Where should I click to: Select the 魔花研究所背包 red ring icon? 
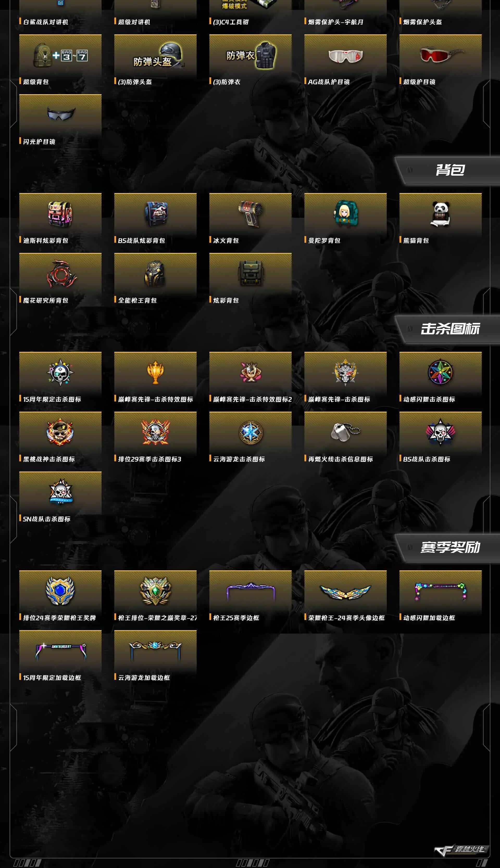coord(60,274)
